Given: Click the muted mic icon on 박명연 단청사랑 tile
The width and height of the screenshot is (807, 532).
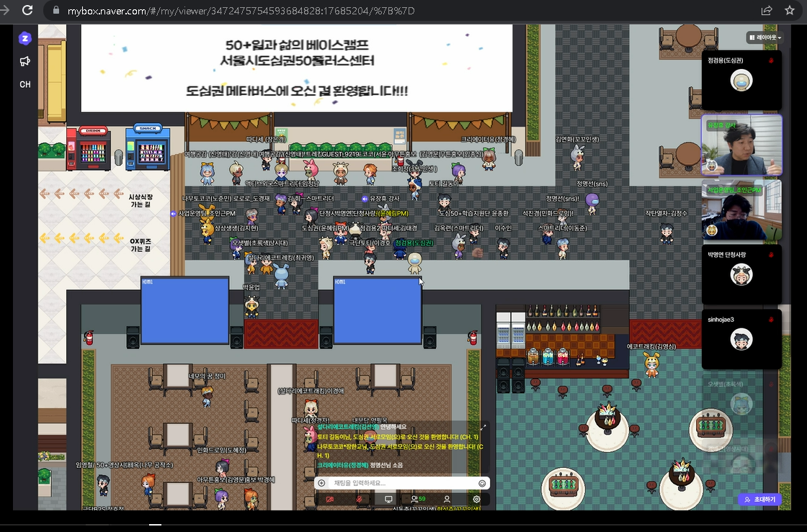Looking at the screenshot, I should point(771,255).
